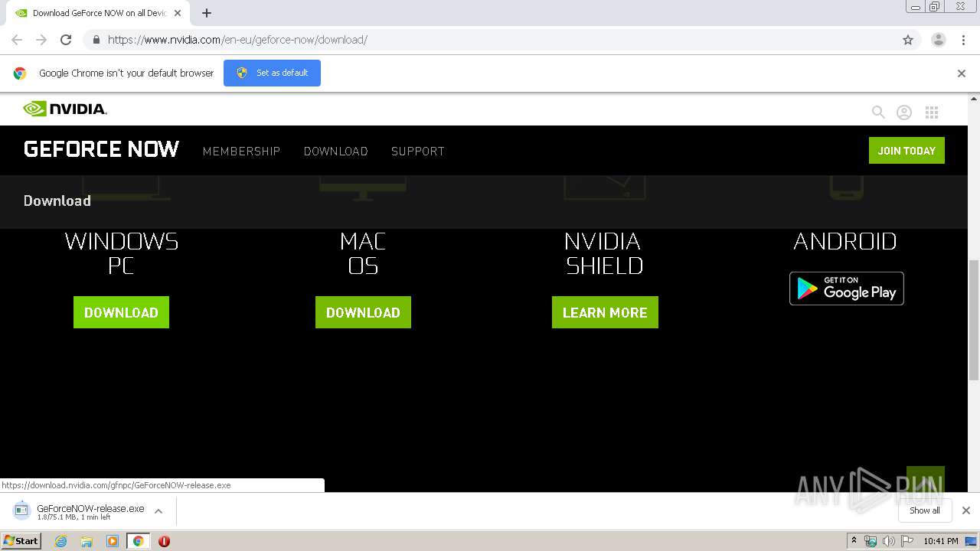Click the GEFORCE NOW brand title
The image size is (980, 551).
[x=101, y=149]
